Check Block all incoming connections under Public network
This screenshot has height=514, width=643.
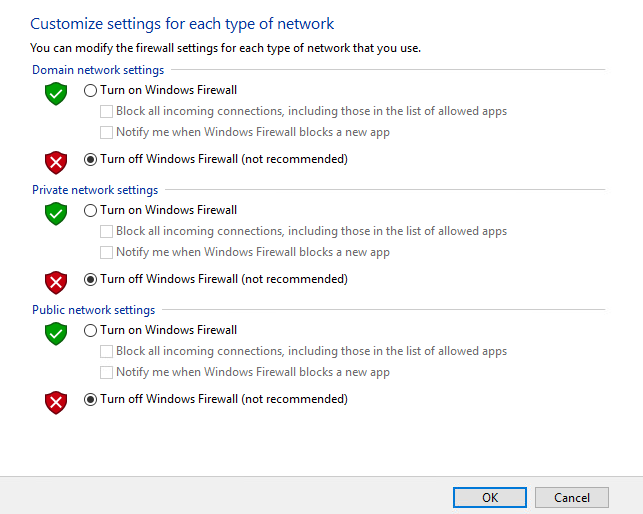coord(106,351)
